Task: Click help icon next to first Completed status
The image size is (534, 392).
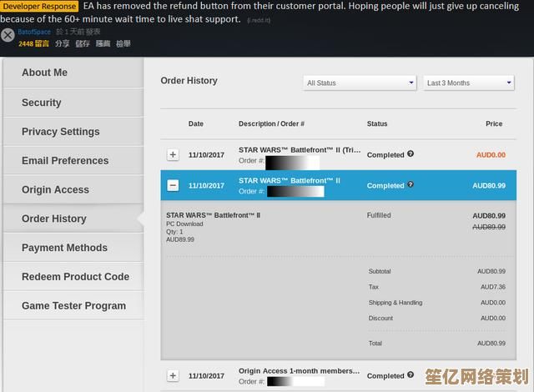Action: (411, 154)
